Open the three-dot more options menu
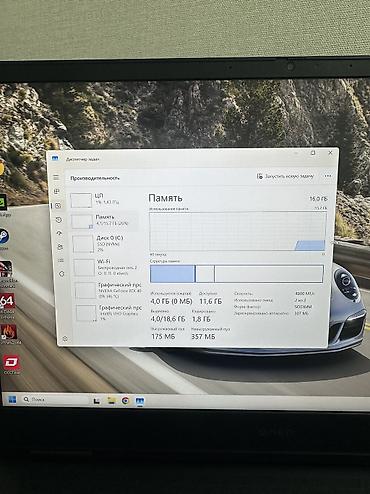The image size is (370, 494). coord(328,176)
